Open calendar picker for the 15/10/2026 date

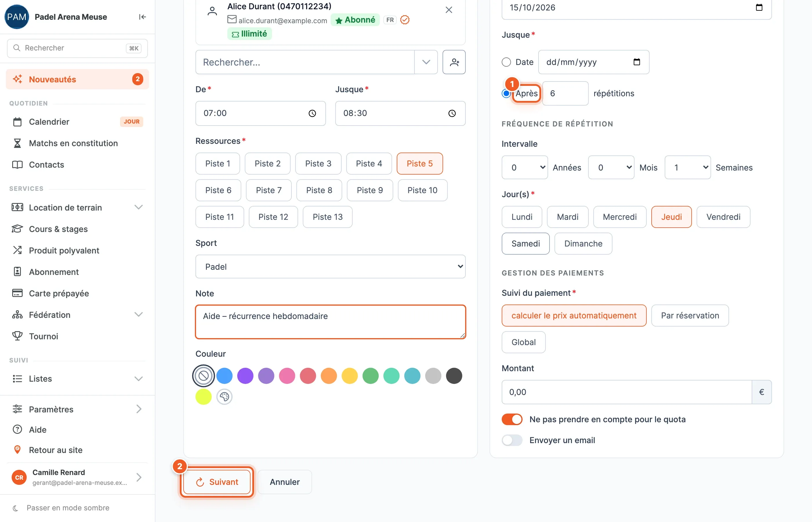click(759, 8)
